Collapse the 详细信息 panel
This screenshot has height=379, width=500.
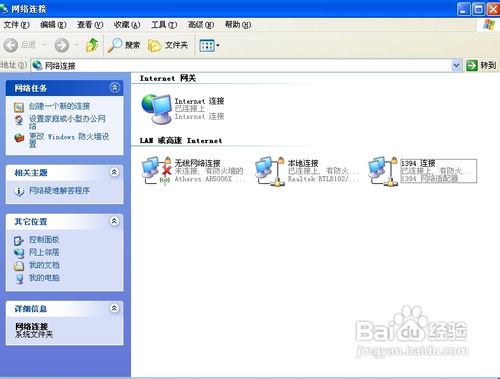[x=114, y=308]
